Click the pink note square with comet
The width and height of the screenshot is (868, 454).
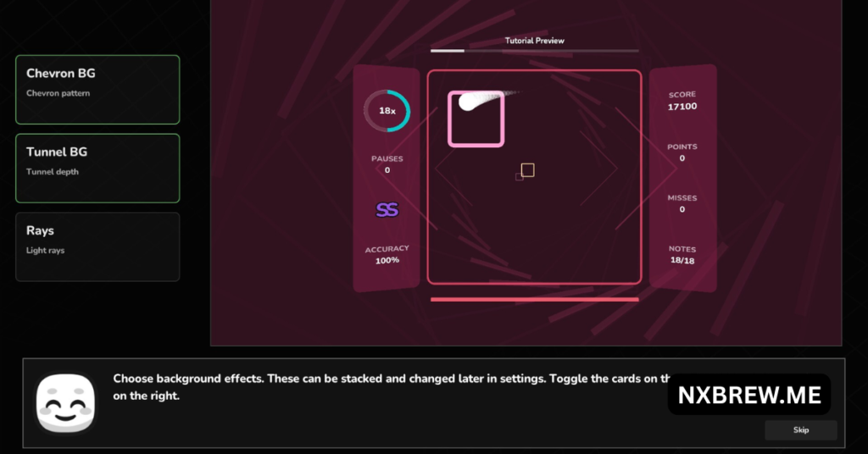476,119
